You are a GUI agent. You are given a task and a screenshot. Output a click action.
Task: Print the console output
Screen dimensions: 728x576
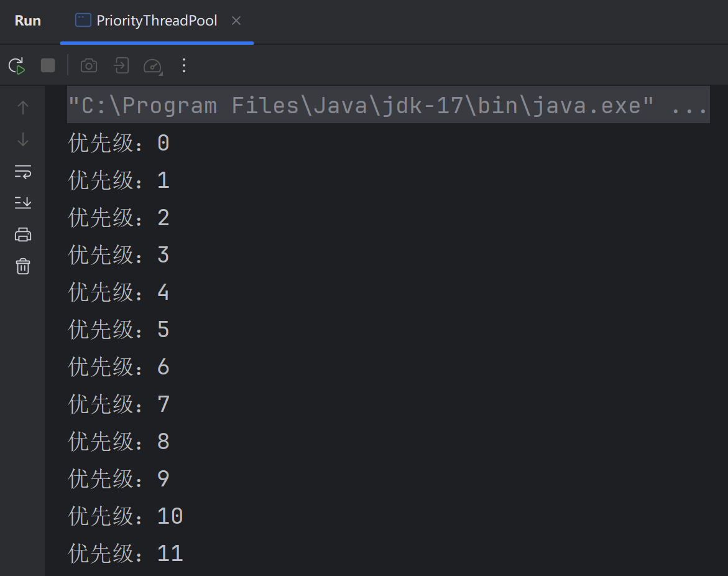pyautogui.click(x=23, y=235)
